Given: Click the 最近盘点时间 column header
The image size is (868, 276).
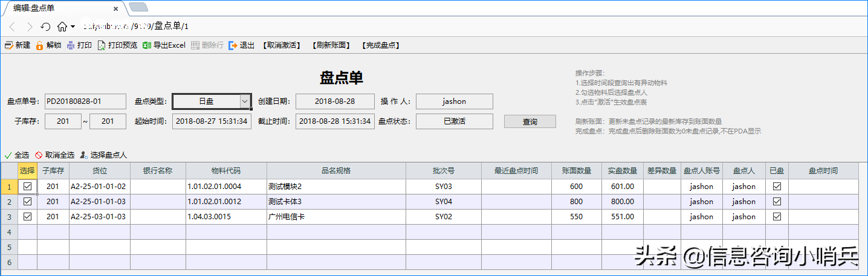Looking at the screenshot, I should 516,171.
